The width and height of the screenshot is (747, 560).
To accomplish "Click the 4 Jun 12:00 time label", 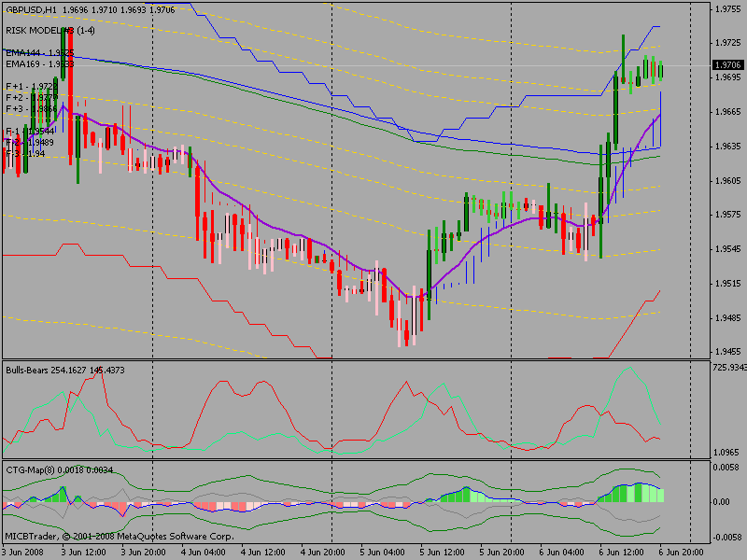I will 271,553.
